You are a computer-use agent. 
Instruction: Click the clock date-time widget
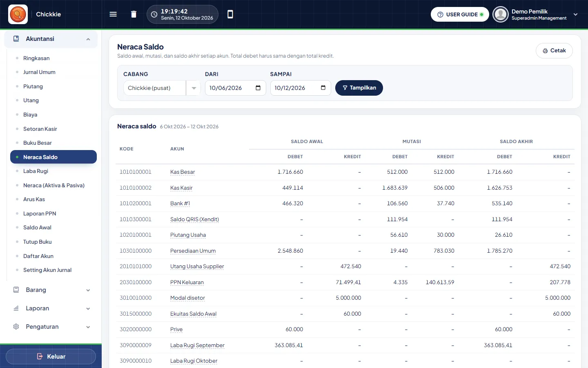click(183, 14)
